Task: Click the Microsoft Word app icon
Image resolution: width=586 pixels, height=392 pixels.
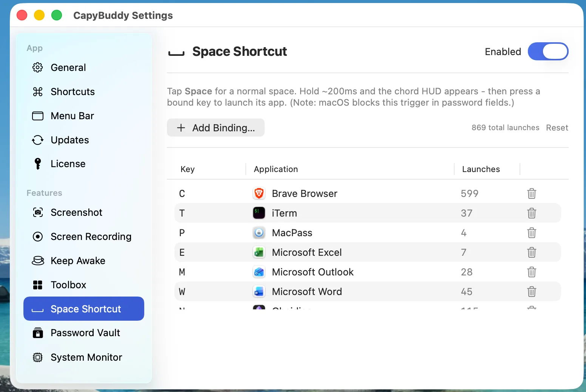Action: (259, 292)
